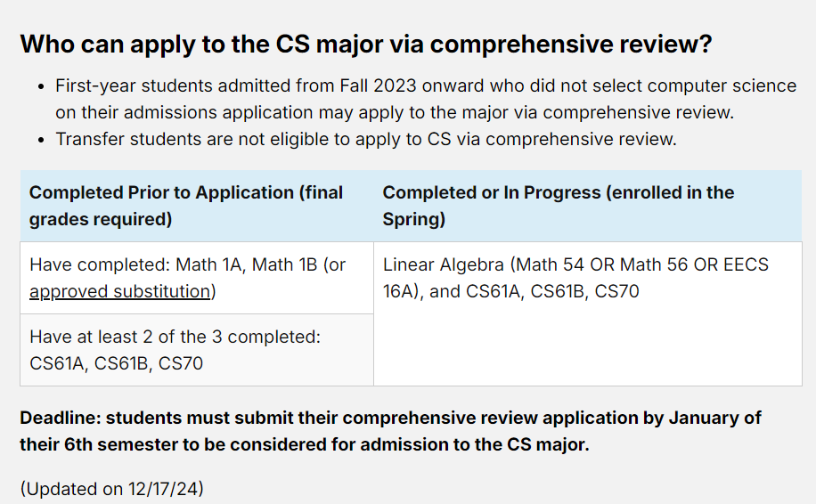Viewport: 816px width, 504px height.
Task: Click the page heading about comprehensive review
Action: pos(366,44)
